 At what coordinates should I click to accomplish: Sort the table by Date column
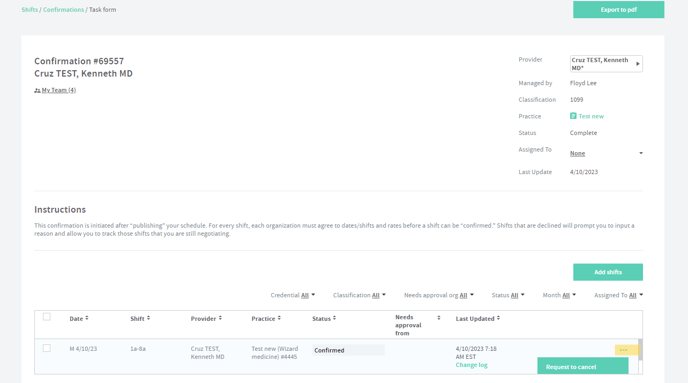tap(79, 319)
